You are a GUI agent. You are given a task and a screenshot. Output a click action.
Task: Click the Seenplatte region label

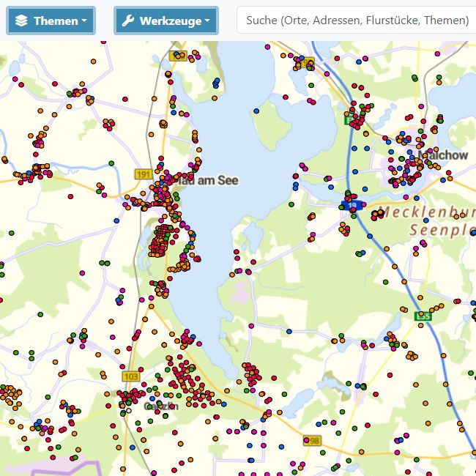pyautogui.click(x=442, y=230)
